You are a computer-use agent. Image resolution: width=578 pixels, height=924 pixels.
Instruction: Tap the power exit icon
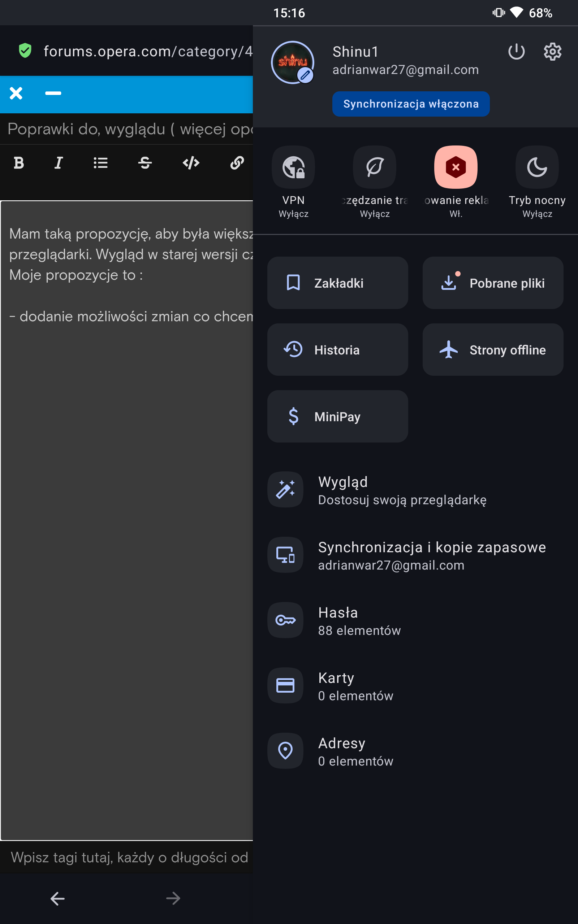(x=516, y=52)
